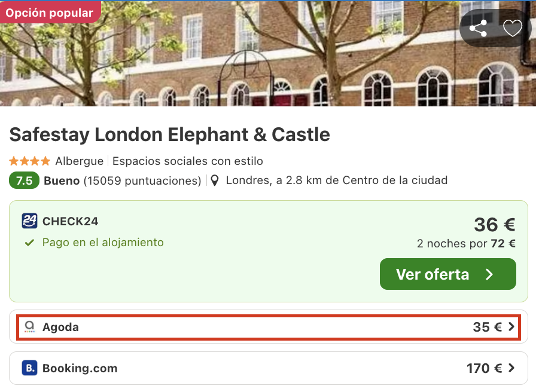
Task: Click the 7.5 rating badge
Action: [25, 180]
